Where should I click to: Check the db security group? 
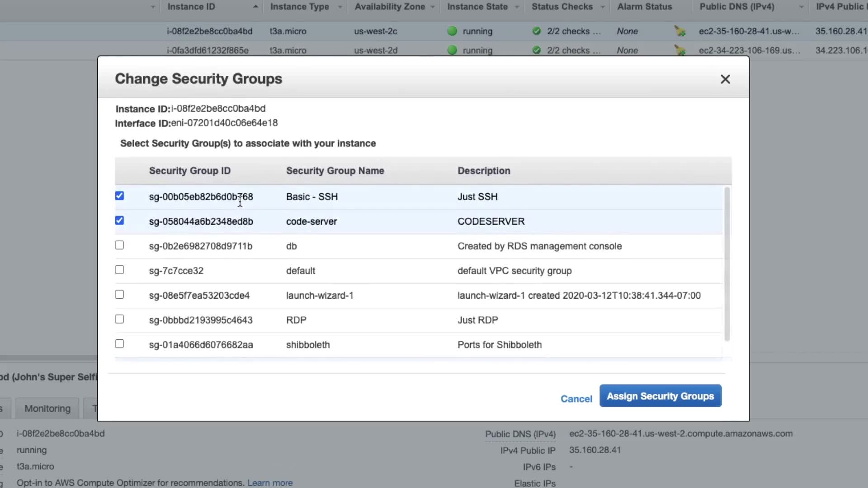pyautogui.click(x=119, y=245)
